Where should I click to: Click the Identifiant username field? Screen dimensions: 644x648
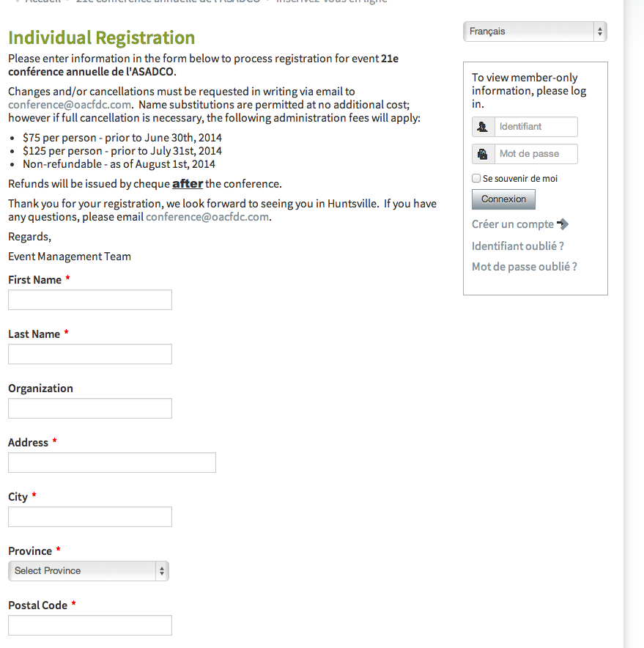(x=536, y=127)
